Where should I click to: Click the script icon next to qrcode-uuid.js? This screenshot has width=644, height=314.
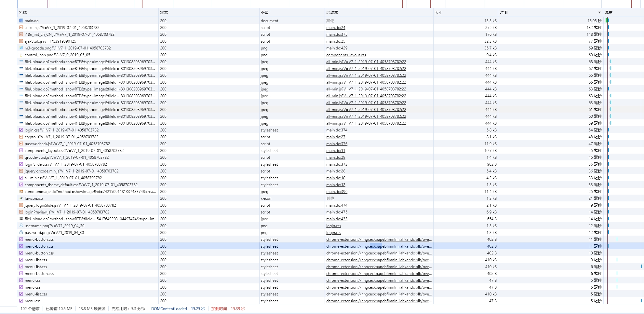coord(21,157)
